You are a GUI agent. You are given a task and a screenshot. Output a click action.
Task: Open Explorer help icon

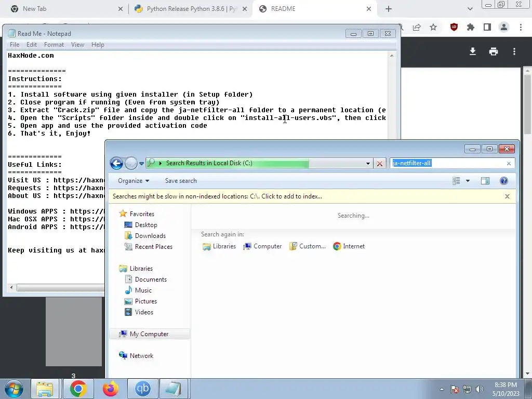(504, 181)
